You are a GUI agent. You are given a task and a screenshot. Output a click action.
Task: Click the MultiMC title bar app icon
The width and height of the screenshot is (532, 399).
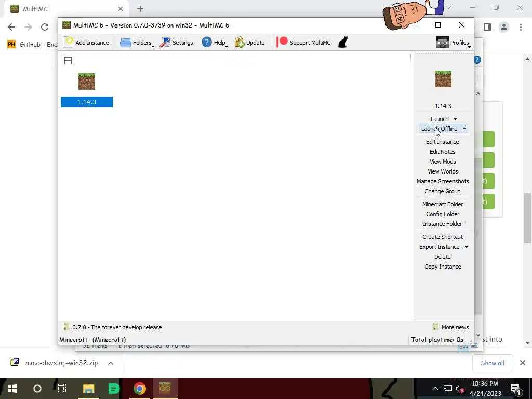tap(66, 25)
